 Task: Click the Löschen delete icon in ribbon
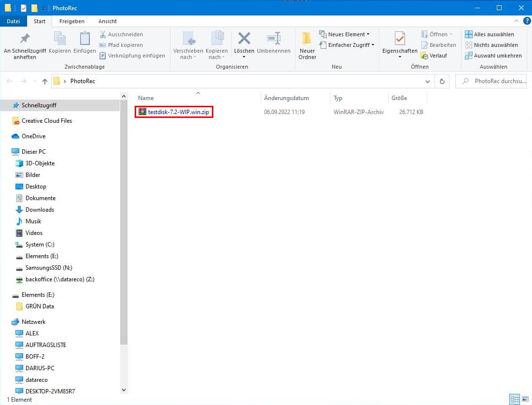click(x=244, y=39)
